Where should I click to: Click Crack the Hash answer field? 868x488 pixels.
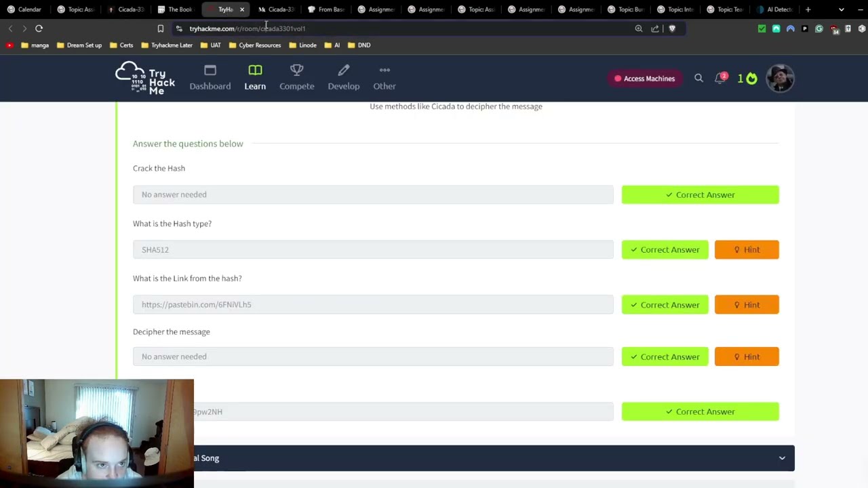coord(373,195)
